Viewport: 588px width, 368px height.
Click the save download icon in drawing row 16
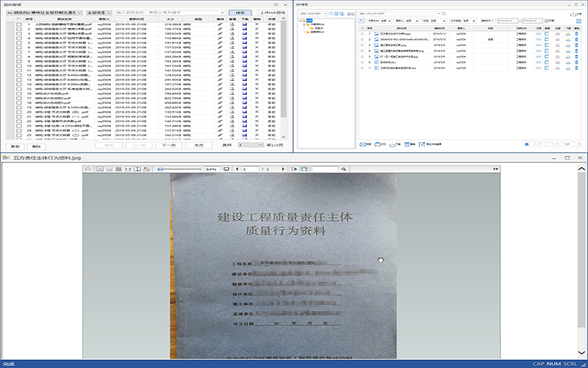click(245, 93)
